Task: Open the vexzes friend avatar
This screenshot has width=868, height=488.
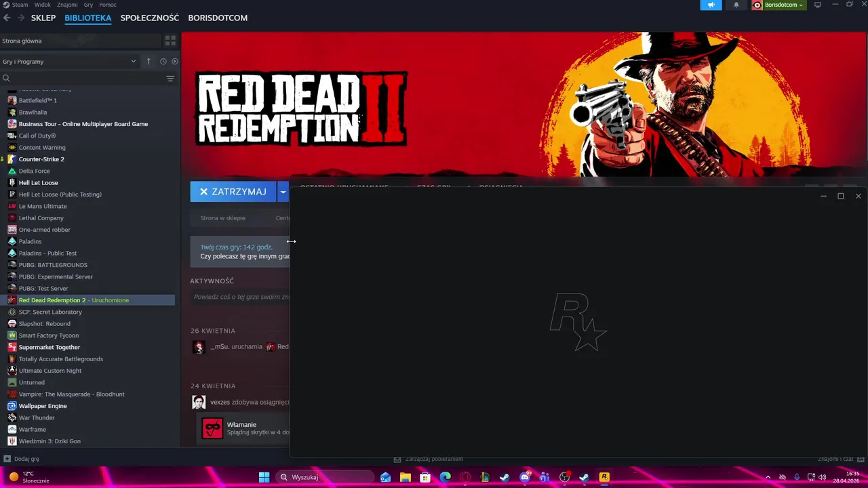Action: (x=199, y=403)
